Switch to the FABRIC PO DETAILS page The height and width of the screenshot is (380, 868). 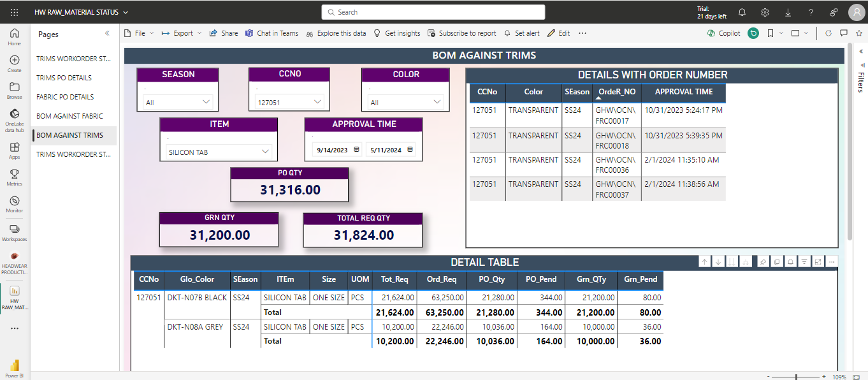[65, 97]
